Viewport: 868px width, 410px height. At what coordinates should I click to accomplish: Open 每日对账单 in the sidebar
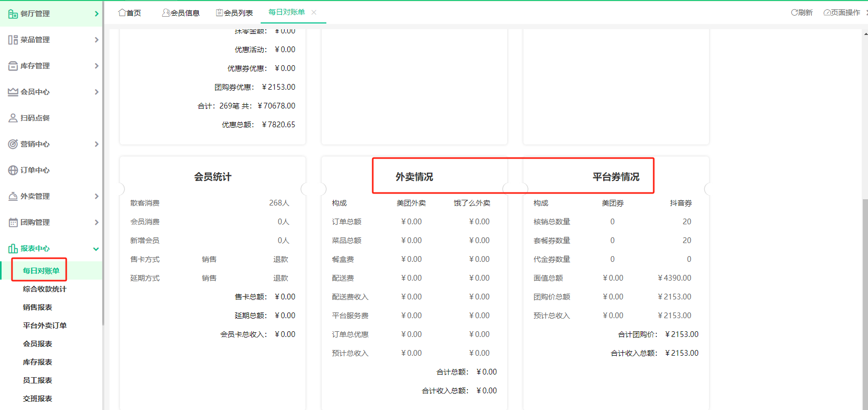pos(41,271)
